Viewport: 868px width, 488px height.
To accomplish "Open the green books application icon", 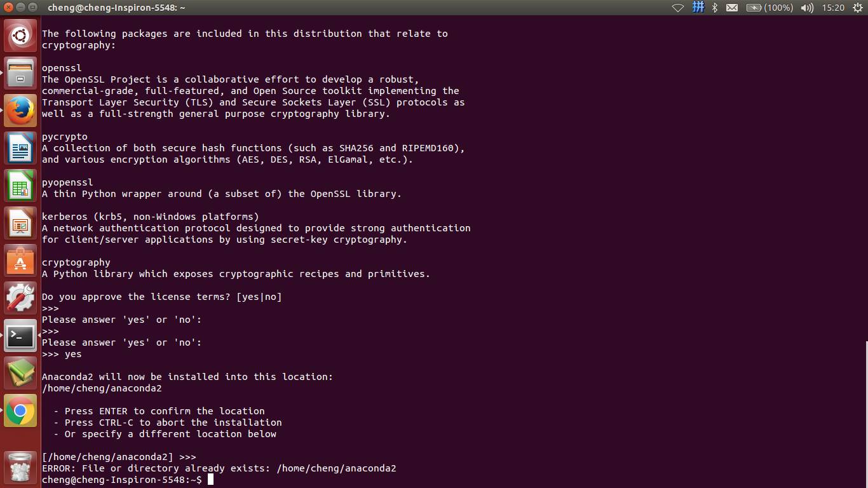I will [20, 373].
